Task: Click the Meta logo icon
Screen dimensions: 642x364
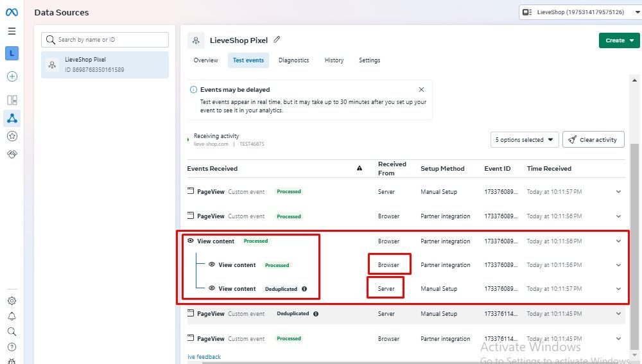Action: [12, 12]
